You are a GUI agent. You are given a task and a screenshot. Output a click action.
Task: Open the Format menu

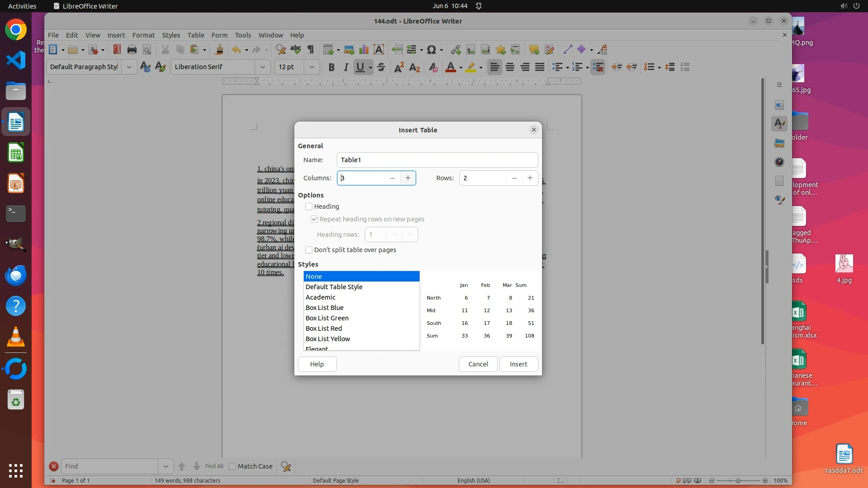coord(143,35)
